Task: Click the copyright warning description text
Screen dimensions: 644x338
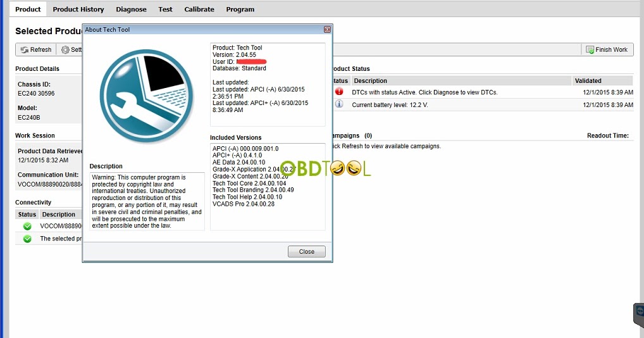Action: pyautogui.click(x=147, y=201)
